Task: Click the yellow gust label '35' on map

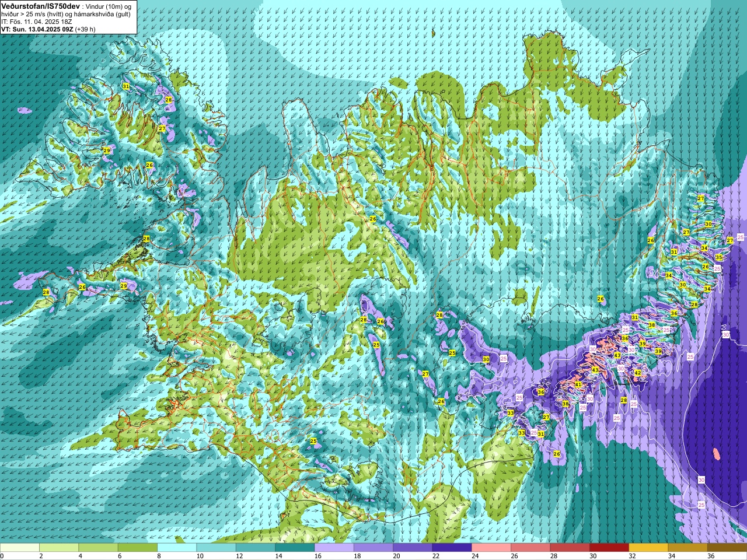Action: coord(719,257)
